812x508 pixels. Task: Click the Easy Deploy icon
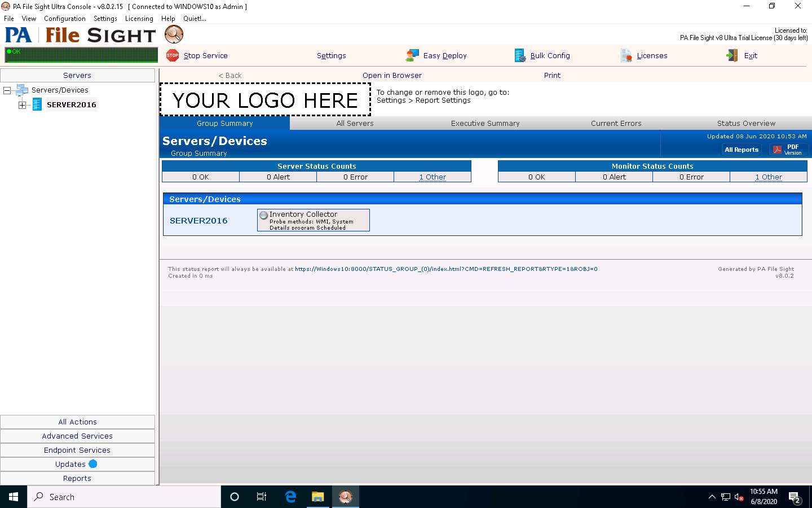pos(412,55)
